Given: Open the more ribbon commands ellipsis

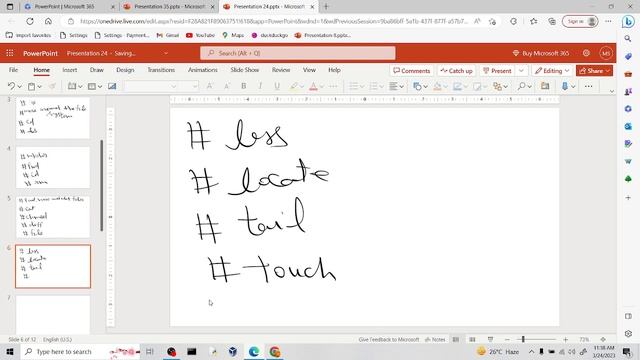Looking at the screenshot, I should pyautogui.click(x=588, y=86).
